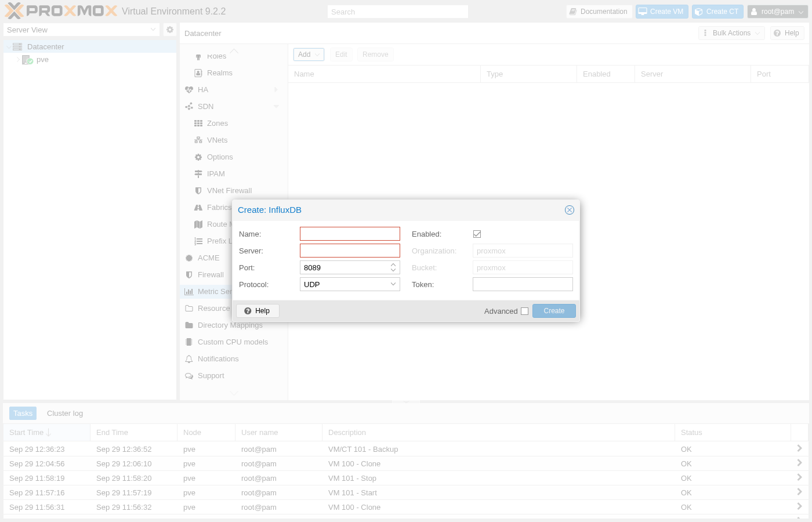Click the Resource Mappings folder icon
This screenshot has height=522, width=812.
[189, 309]
